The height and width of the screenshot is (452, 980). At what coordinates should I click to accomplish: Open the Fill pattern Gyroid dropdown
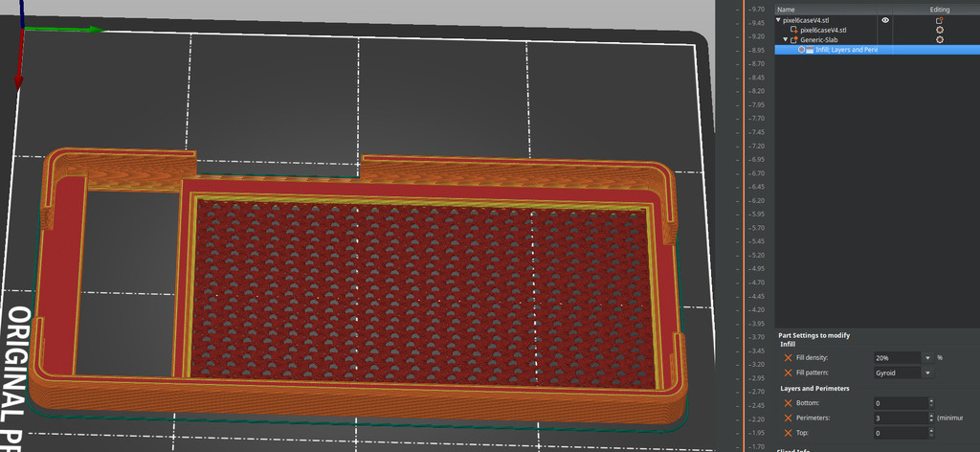[x=928, y=373]
